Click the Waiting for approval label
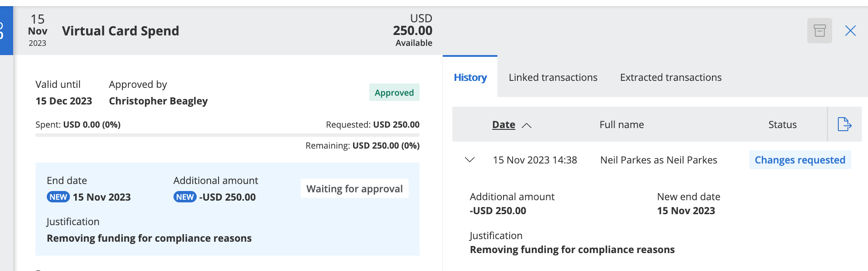This screenshot has width=868, height=271. (x=354, y=189)
